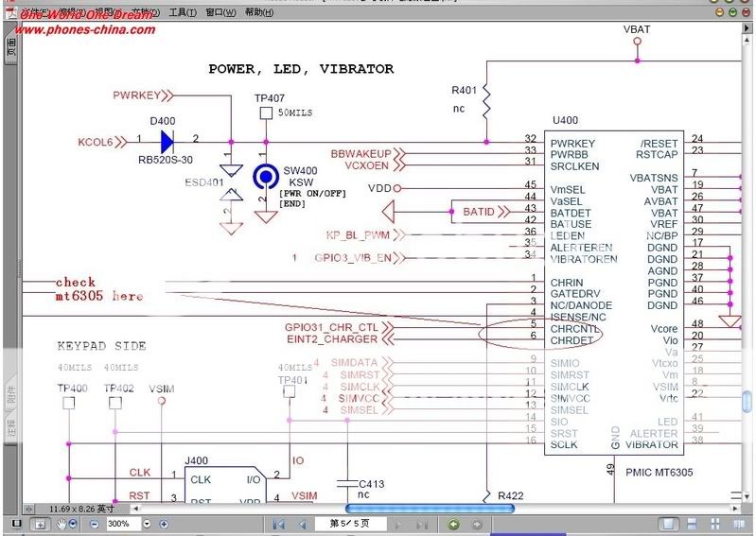Click the blue SW400 switch symbol

click(x=266, y=177)
